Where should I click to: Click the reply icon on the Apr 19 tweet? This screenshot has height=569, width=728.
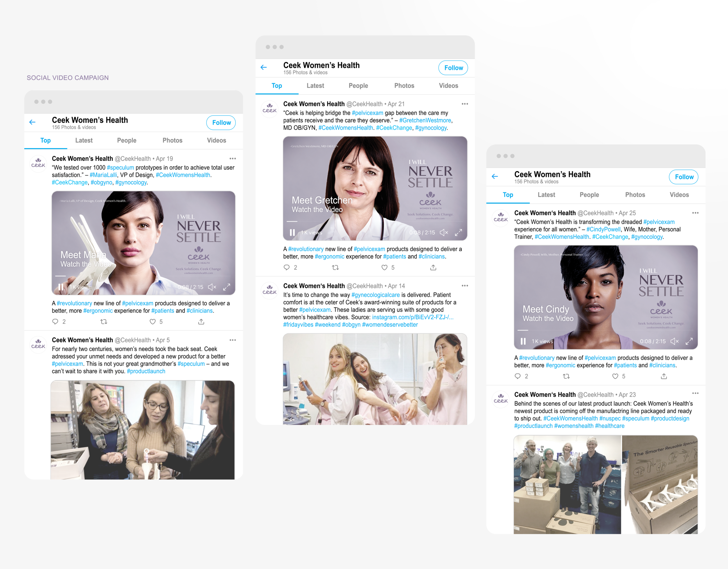(56, 321)
